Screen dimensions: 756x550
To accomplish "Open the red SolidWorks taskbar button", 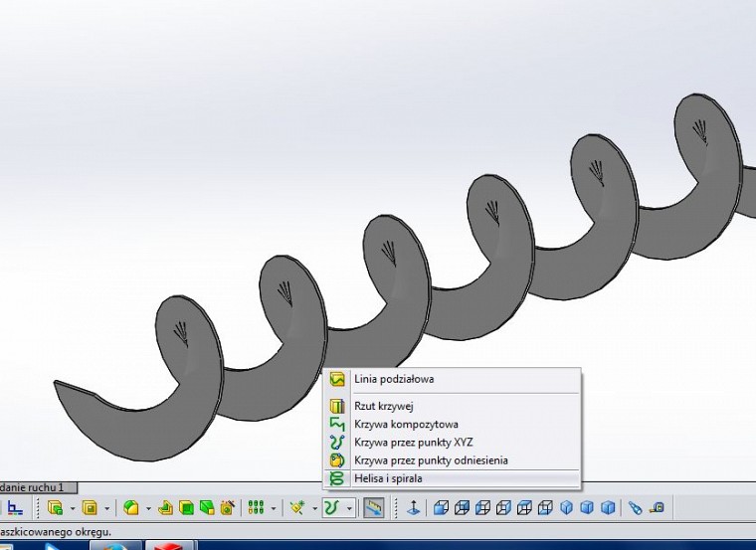I will click(x=170, y=546).
